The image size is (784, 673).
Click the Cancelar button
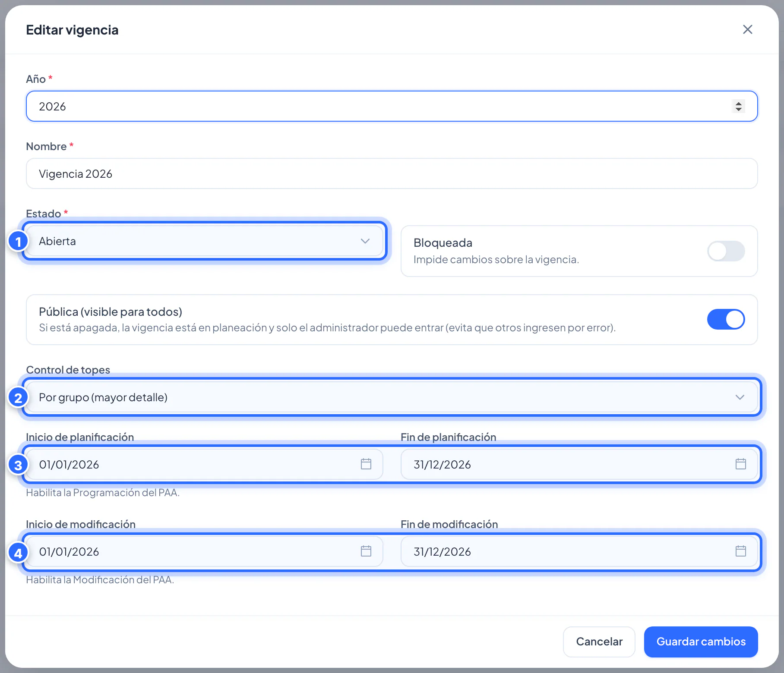[599, 642]
